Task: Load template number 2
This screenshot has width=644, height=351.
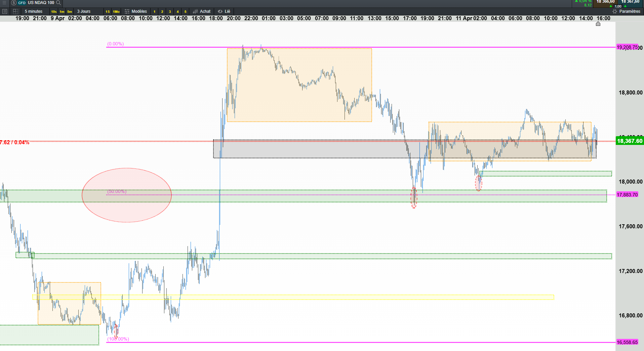Action: (162, 11)
